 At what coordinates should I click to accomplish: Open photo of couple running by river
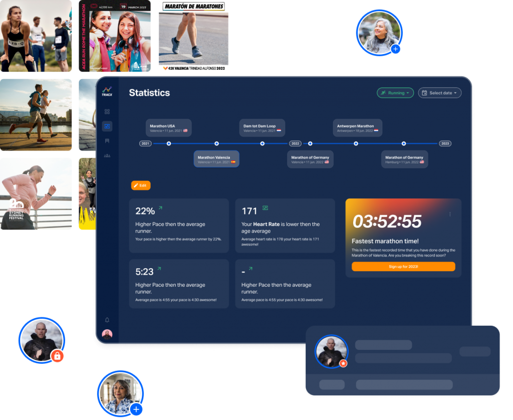[36, 115]
